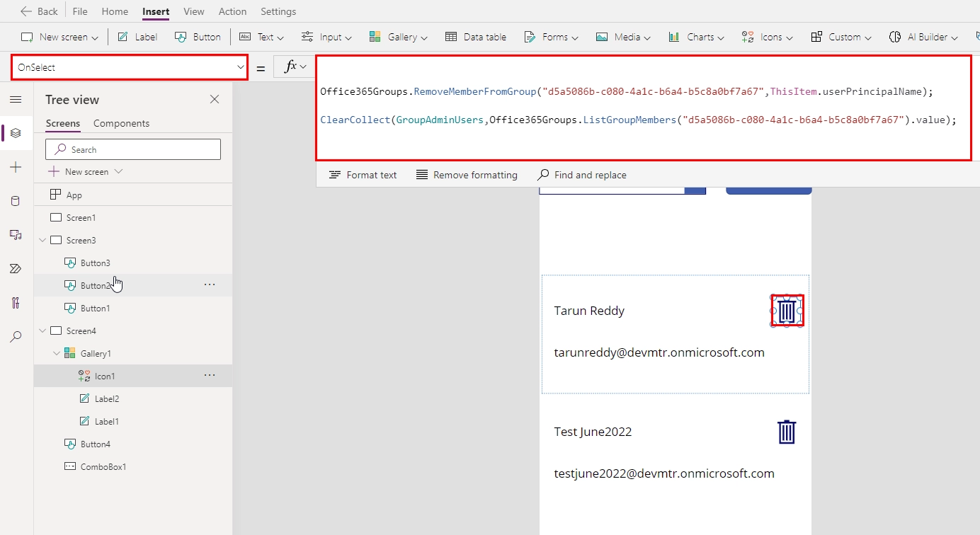
Task: Open more options for Icon1
Action: tap(210, 375)
